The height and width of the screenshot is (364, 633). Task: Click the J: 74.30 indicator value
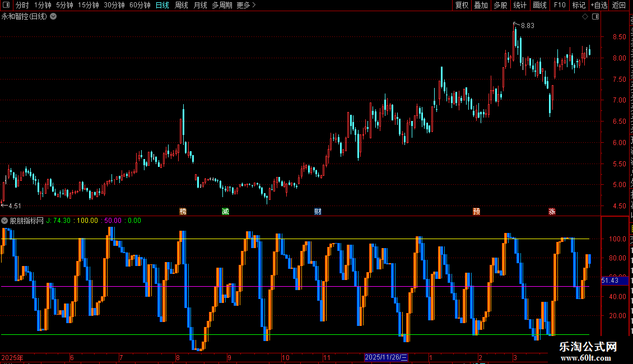tap(58, 221)
